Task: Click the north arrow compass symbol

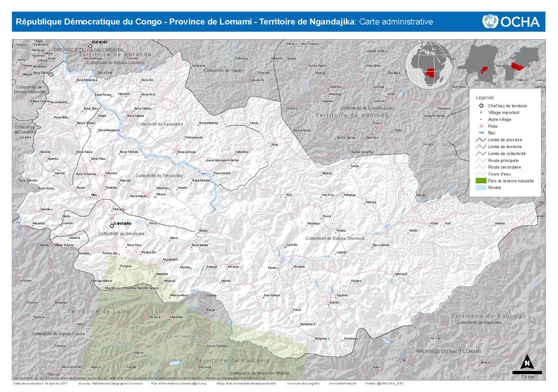Action: point(527,362)
